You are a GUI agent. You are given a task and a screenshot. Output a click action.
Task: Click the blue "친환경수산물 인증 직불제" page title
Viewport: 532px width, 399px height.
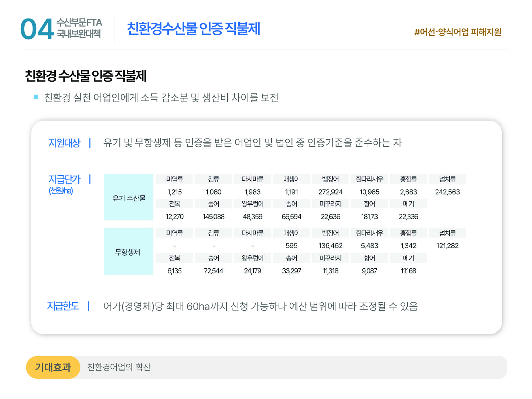pos(194,29)
